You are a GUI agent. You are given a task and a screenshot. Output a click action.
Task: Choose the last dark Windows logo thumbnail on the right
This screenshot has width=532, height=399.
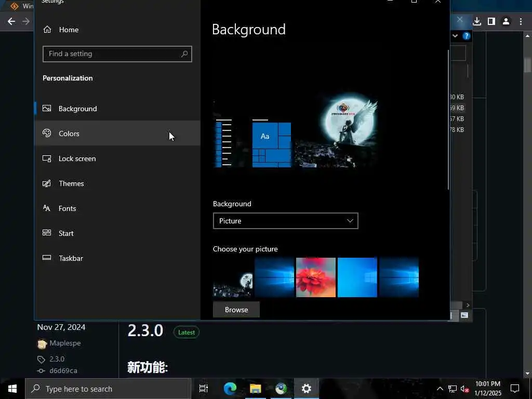(x=399, y=277)
